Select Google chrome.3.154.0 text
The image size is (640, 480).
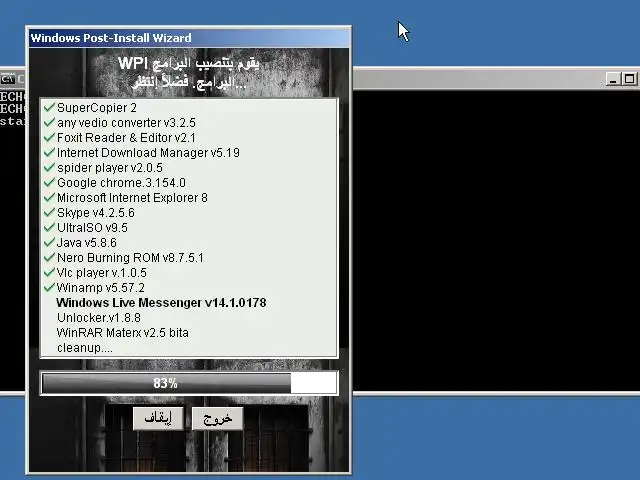click(x=121, y=183)
